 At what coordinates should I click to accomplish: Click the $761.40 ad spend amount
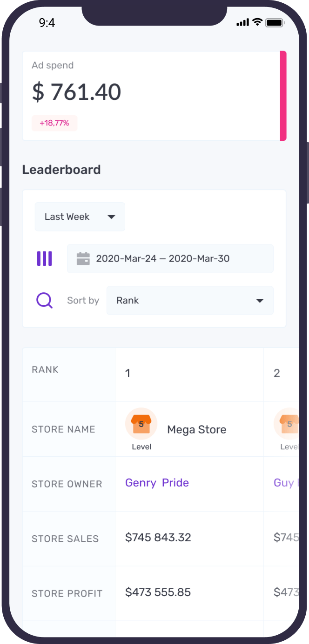coord(76,92)
